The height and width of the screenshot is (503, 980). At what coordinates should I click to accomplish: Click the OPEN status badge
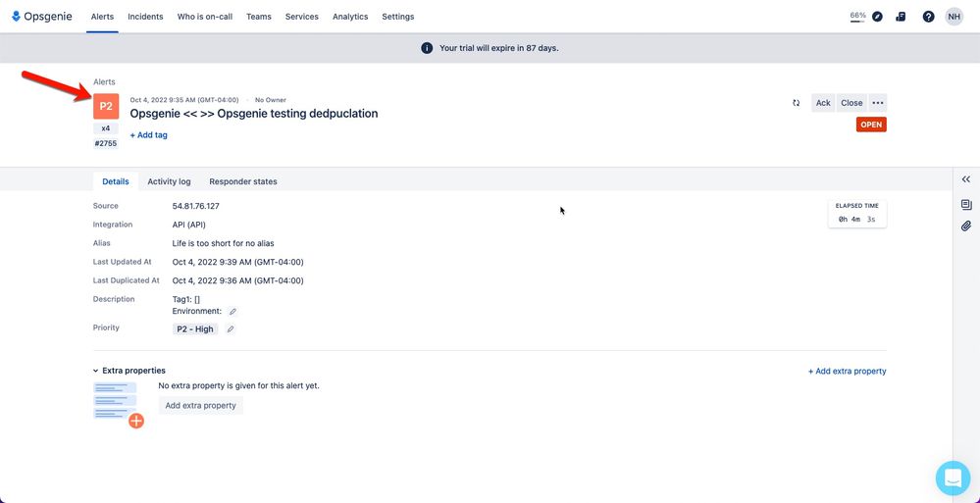tap(871, 125)
